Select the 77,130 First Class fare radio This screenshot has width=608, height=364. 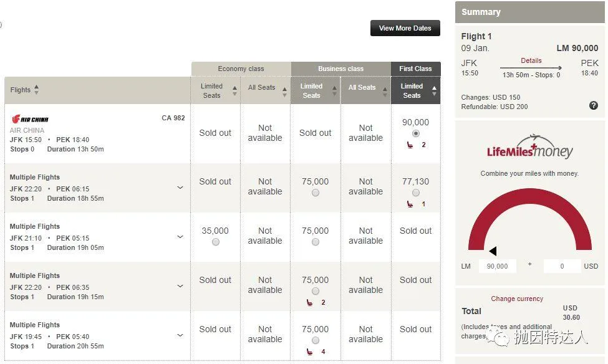[x=416, y=193]
